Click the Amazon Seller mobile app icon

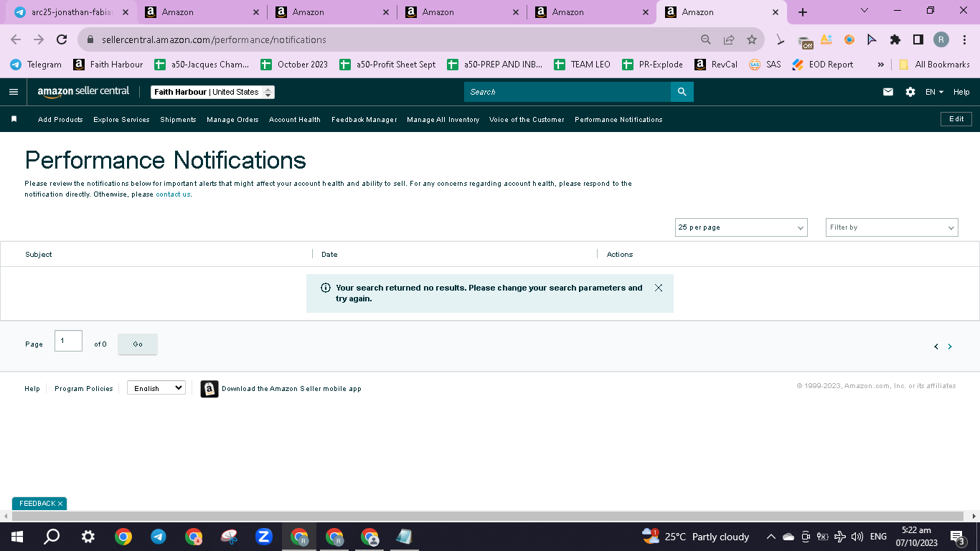[209, 389]
